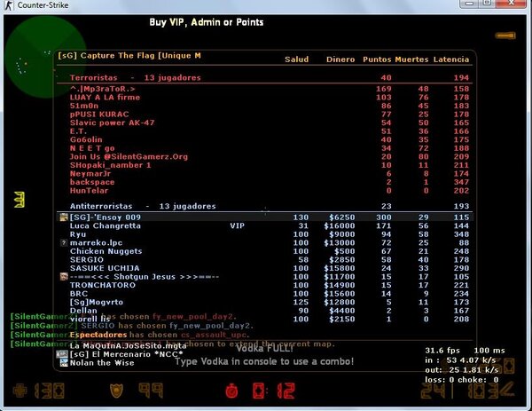Click the health value '130' in the HUD
Screen dimensions: 532x411
49,391
